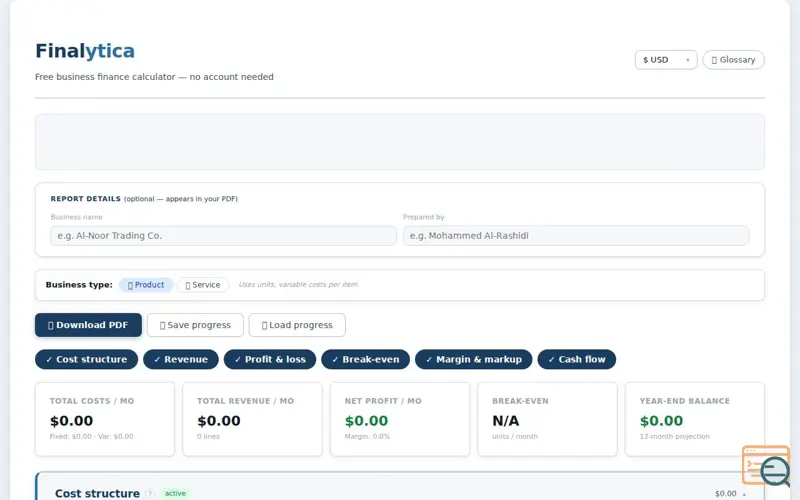
Task: Toggle the Revenue section chip
Action: (x=181, y=359)
